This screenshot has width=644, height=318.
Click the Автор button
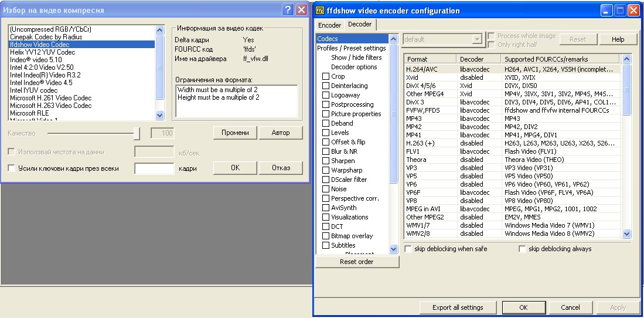281,133
